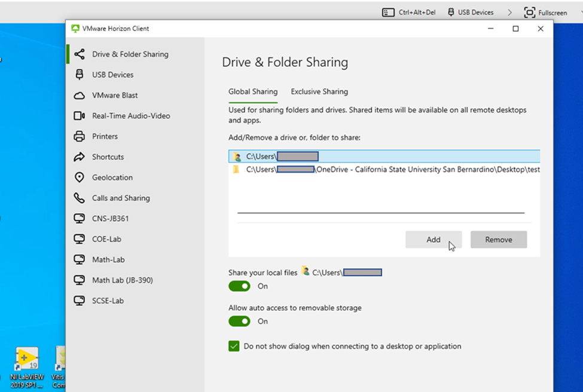Click the SCSE-Lab monitor icon
Viewport: 583px width, 392px height.
79,301
